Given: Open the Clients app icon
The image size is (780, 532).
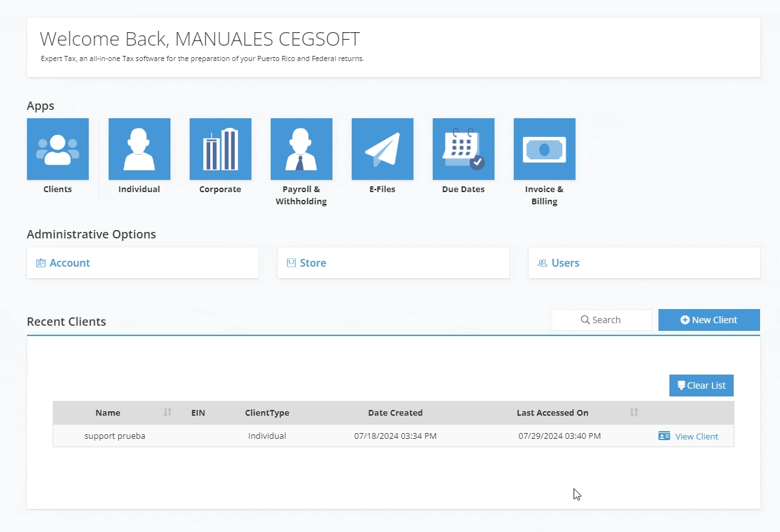Looking at the screenshot, I should click(58, 149).
